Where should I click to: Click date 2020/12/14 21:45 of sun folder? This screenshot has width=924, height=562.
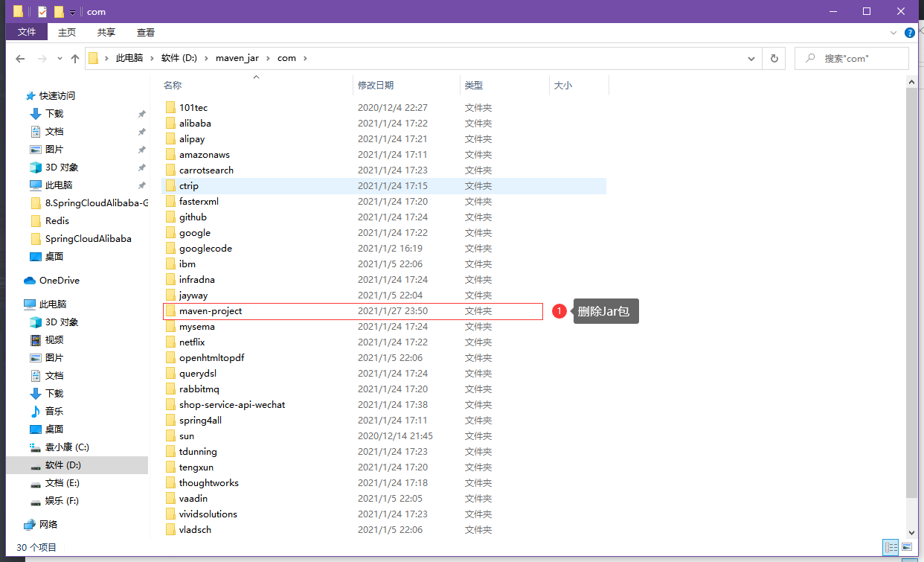click(x=395, y=435)
